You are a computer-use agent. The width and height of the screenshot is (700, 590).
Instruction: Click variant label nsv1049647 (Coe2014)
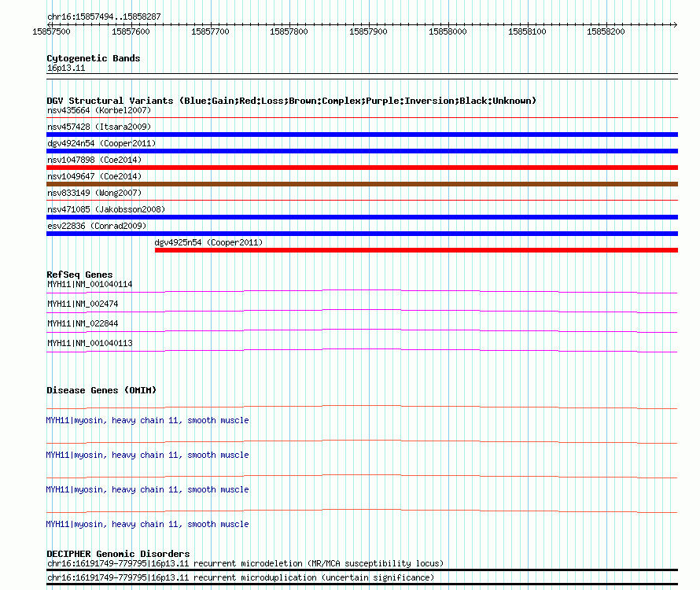click(94, 176)
